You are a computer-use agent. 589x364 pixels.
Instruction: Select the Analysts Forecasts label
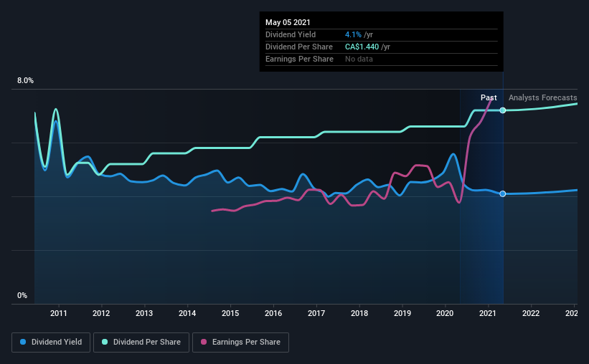click(x=542, y=97)
